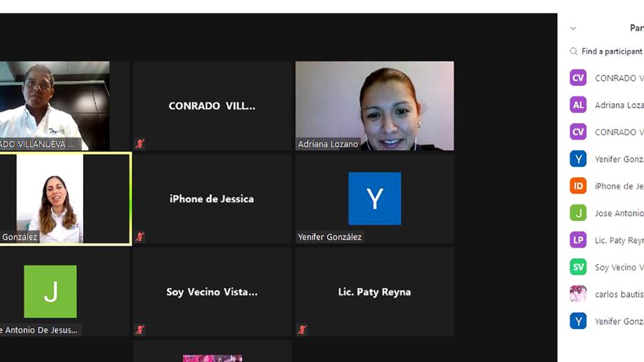Image resolution: width=644 pixels, height=362 pixels.
Task: Click the Adriana Lozano name label on video
Action: (328, 144)
